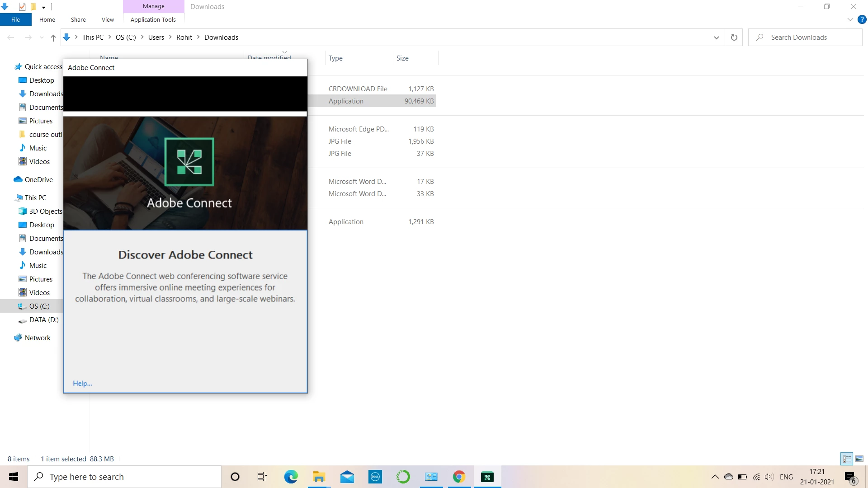Select OneDrive in the navigation pane

[38, 179]
